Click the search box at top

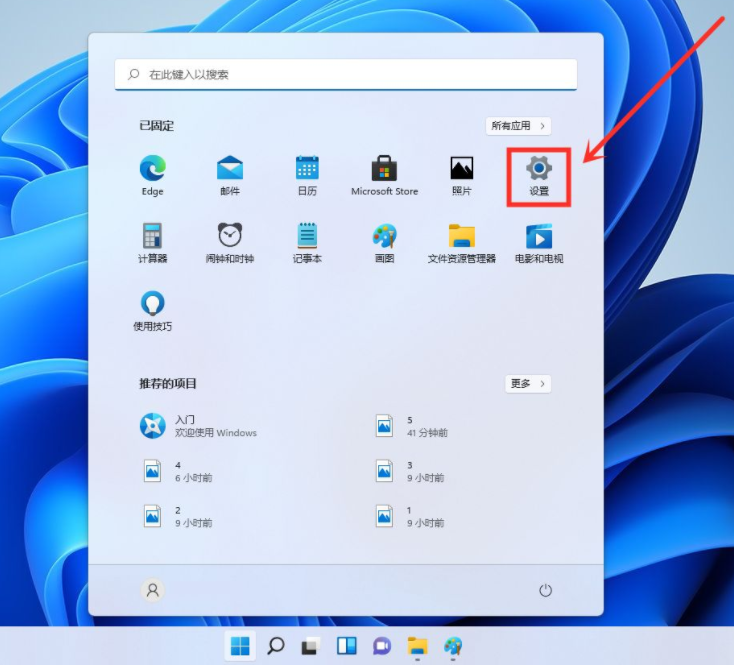point(346,75)
